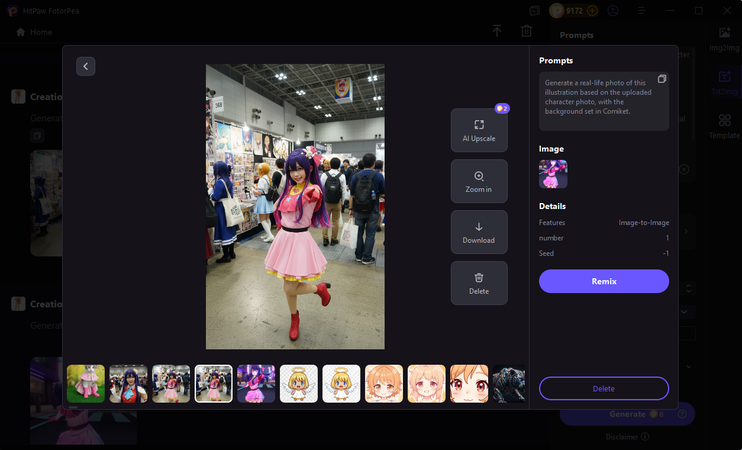Click the Remix button
The image size is (742, 450).
coord(604,281)
